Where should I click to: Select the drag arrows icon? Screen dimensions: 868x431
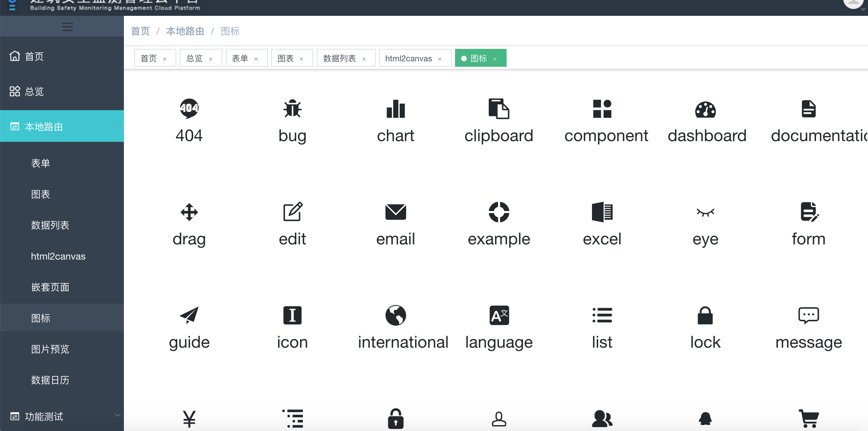[x=189, y=212]
